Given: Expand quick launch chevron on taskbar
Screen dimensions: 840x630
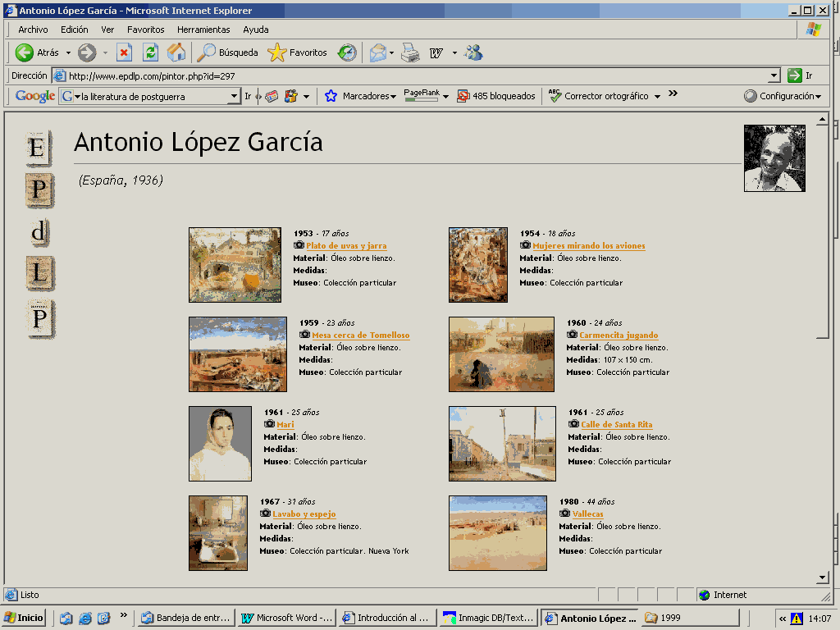Looking at the screenshot, I should (123, 614).
